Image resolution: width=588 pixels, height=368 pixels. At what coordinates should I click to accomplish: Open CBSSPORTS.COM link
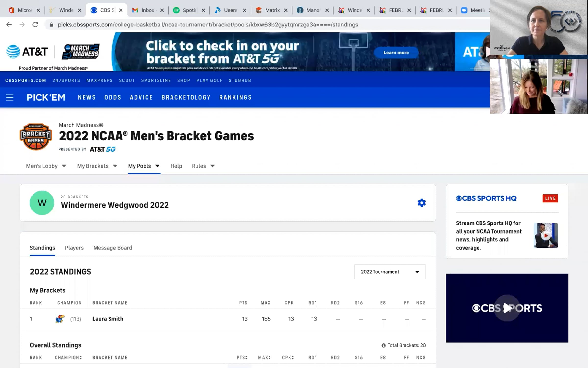click(26, 80)
